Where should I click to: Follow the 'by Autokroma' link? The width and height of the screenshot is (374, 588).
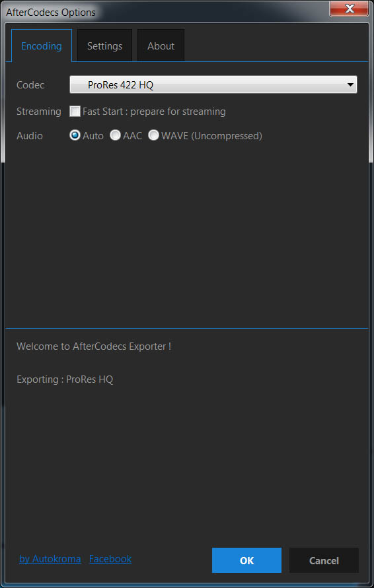pyautogui.click(x=50, y=559)
